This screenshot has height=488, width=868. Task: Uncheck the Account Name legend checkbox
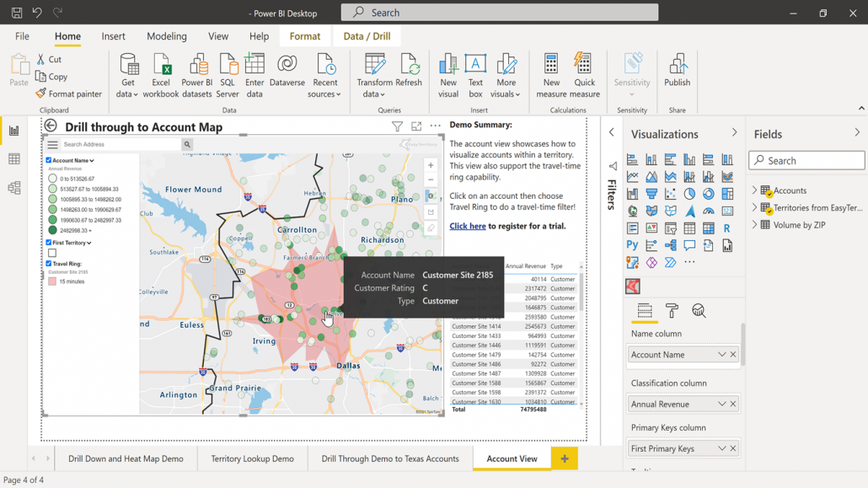pos(49,160)
